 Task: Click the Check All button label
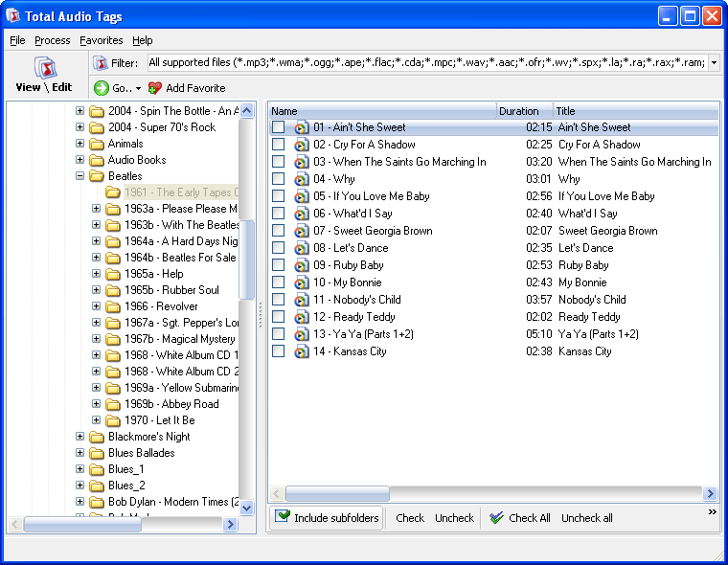tap(530, 518)
